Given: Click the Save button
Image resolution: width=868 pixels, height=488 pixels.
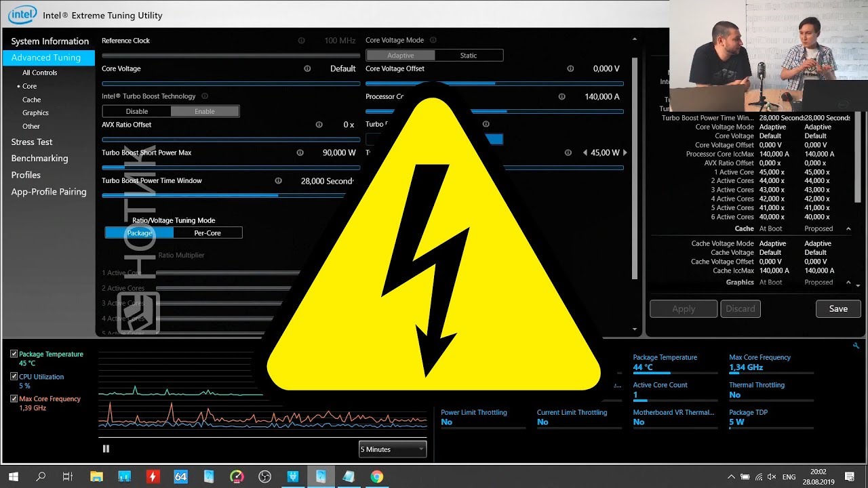Looking at the screenshot, I should click(838, 308).
